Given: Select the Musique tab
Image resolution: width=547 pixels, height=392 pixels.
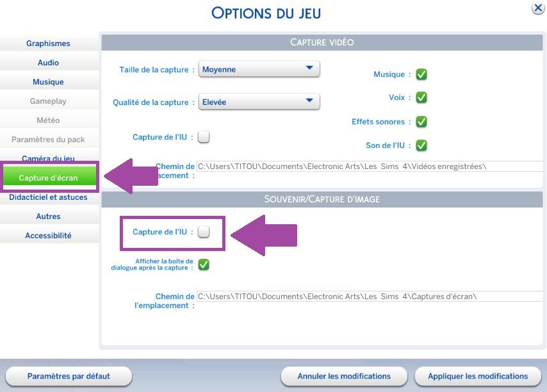Looking at the screenshot, I should 48,82.
